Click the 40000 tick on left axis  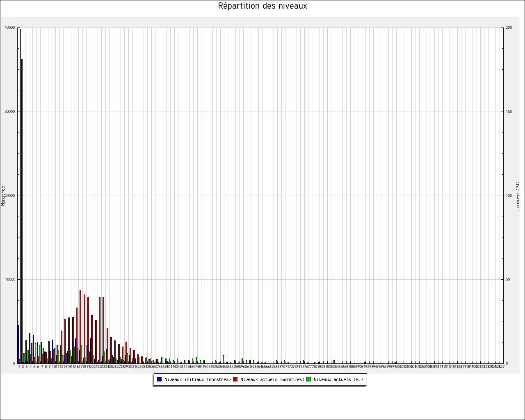click(x=9, y=28)
